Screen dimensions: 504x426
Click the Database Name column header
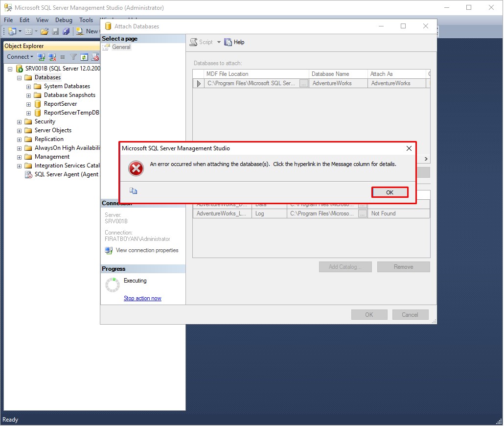[338, 74]
